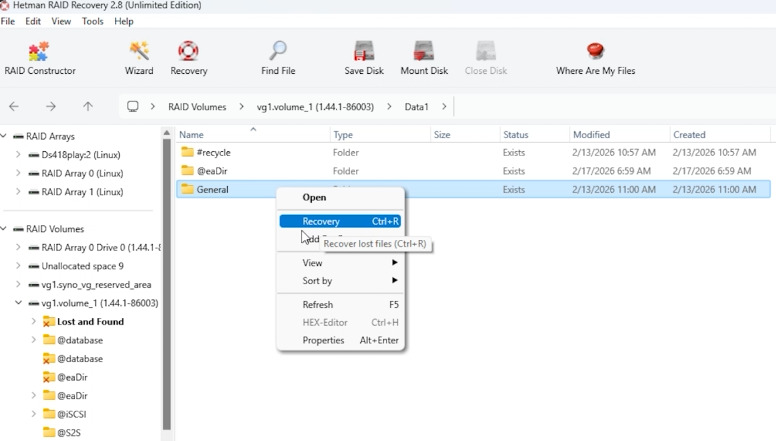Sort by the Name column header
The height and width of the screenshot is (441, 776).
pos(253,135)
